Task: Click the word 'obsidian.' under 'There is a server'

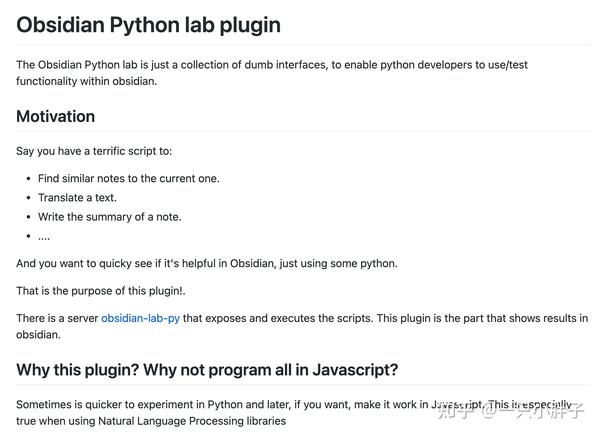Action: coord(38,335)
